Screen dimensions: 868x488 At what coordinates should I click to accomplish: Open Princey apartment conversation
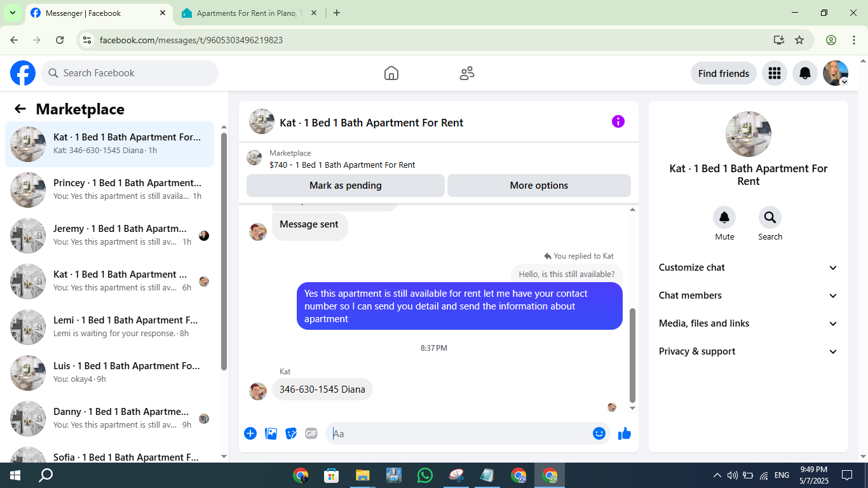pos(110,190)
